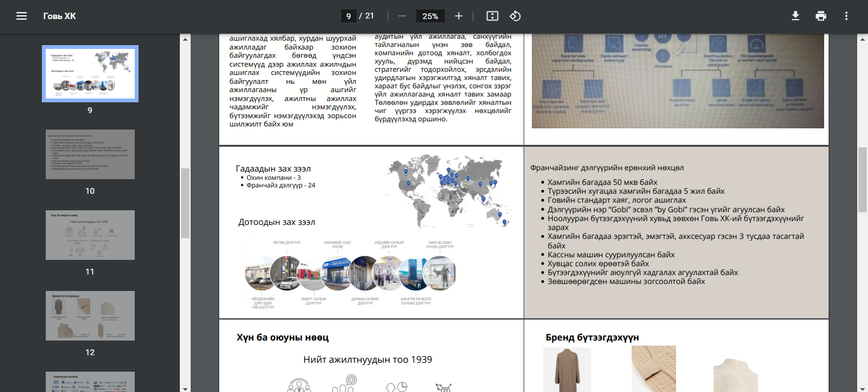The width and height of the screenshot is (868, 392).
Task: Click the thumbnail panel scroll up arrow
Action: [x=185, y=39]
